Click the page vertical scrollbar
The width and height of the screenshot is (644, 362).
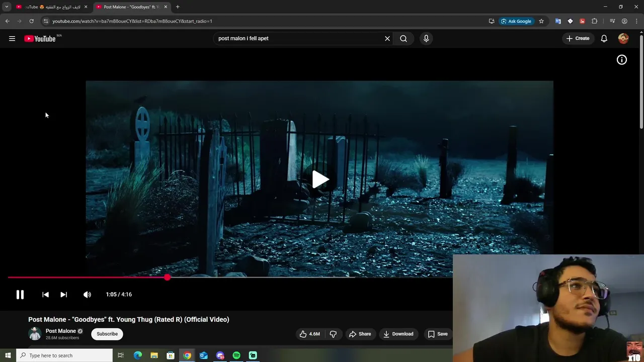coord(641,83)
